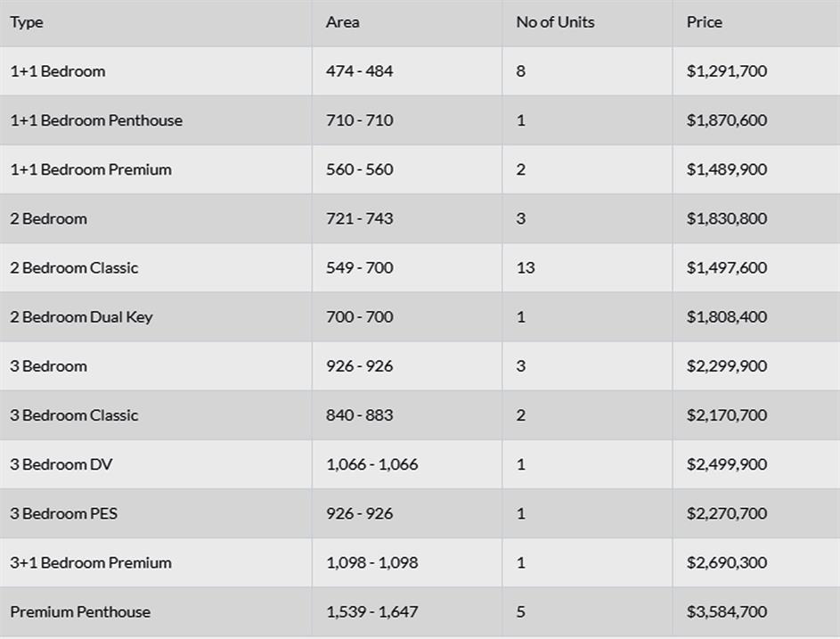Click the Type column header

click(x=27, y=22)
